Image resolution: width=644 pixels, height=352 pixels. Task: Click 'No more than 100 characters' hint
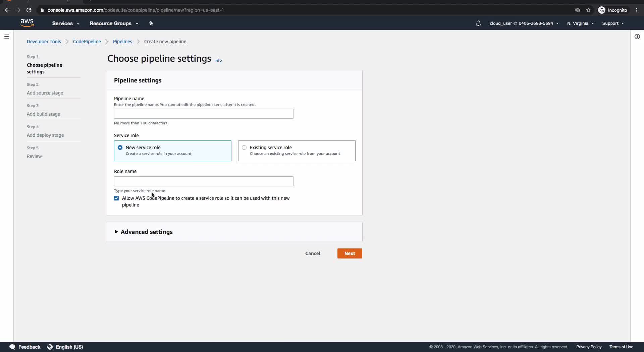[x=141, y=123]
